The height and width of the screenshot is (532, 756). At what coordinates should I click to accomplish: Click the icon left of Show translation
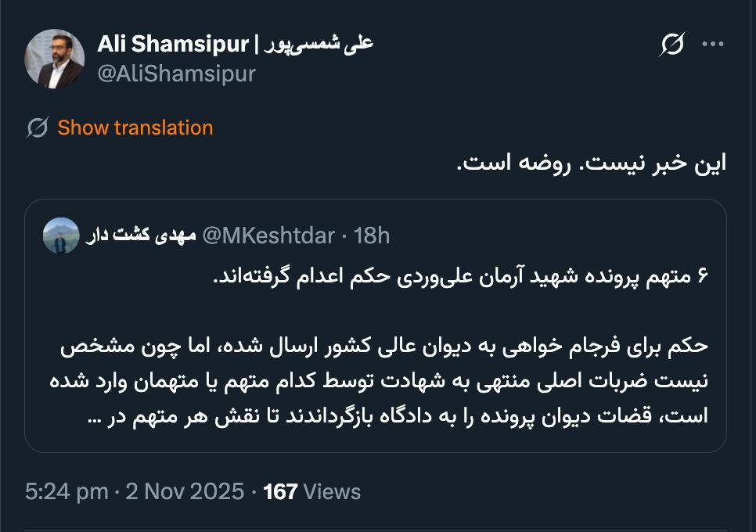coord(37,128)
